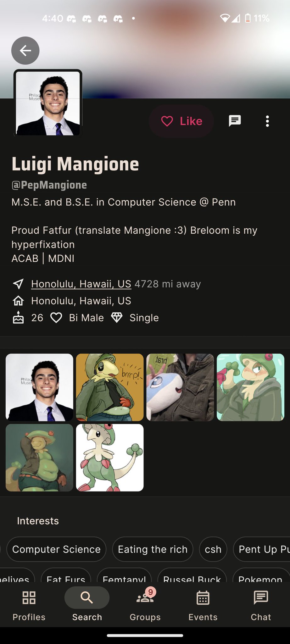290x644 pixels.
Task: Tap the back arrow button
Action: [25, 51]
